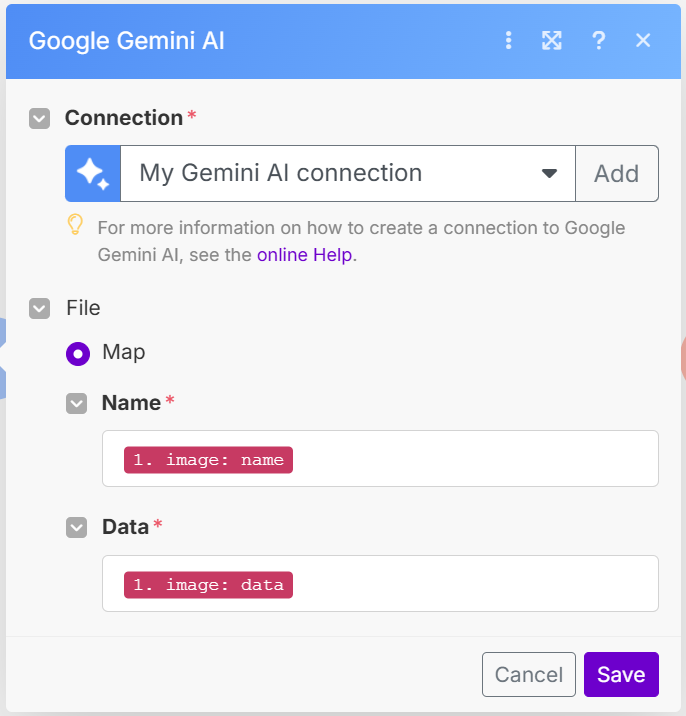Click the Name input field
686x716 pixels.
point(470,459)
